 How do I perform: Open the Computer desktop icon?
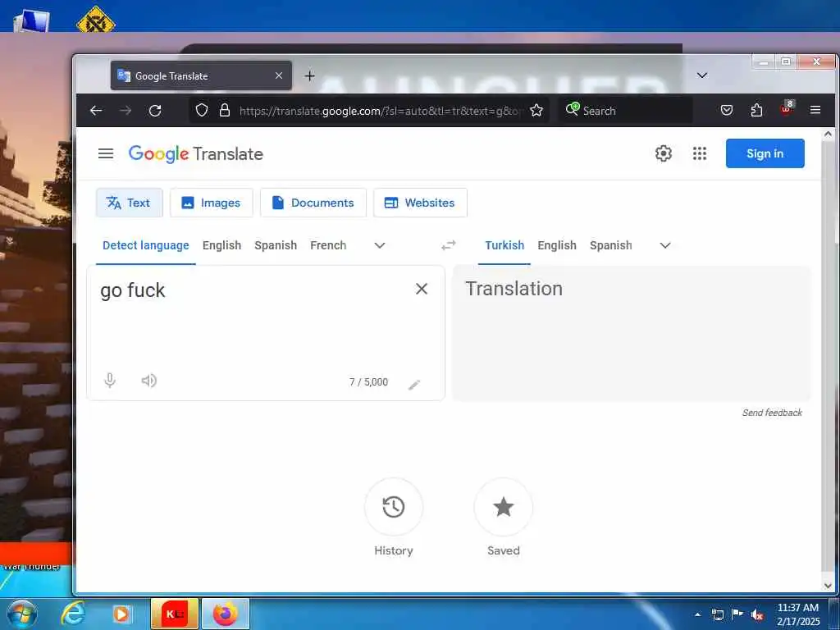32,21
